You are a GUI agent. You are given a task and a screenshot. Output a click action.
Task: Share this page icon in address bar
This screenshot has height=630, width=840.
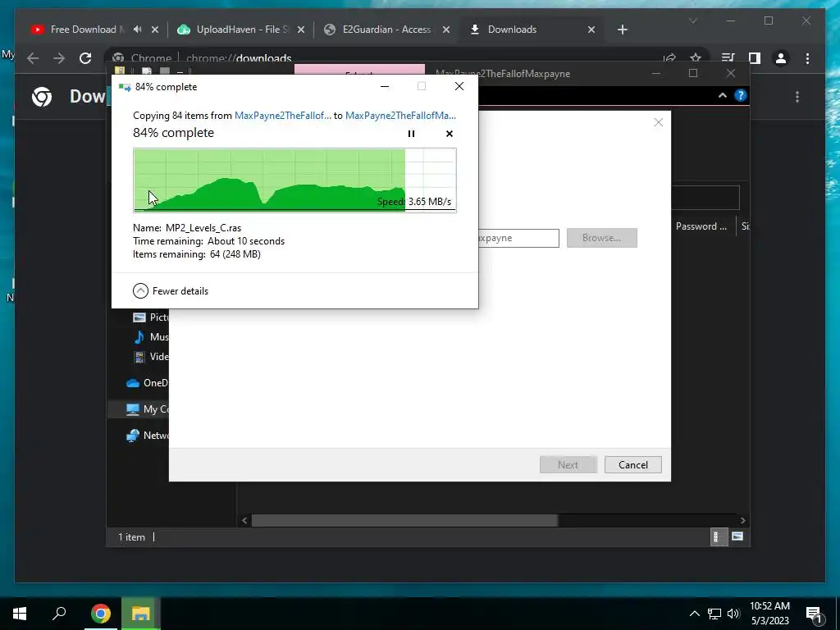(669, 58)
